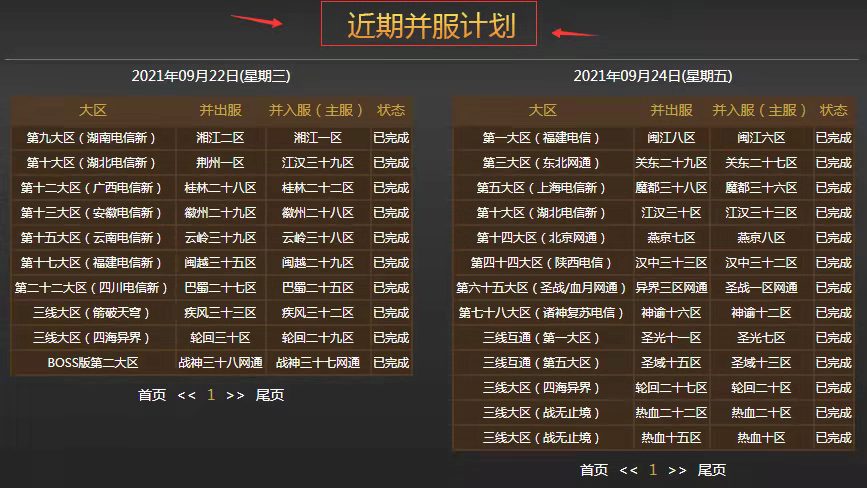867x488 pixels.
Task: Click the 燕京七区 cell
Action: point(671,238)
